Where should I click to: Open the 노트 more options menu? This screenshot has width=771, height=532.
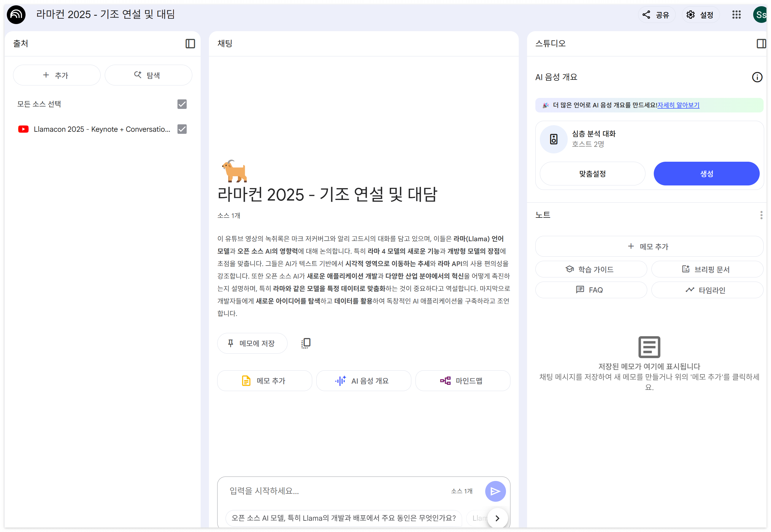coord(761,215)
